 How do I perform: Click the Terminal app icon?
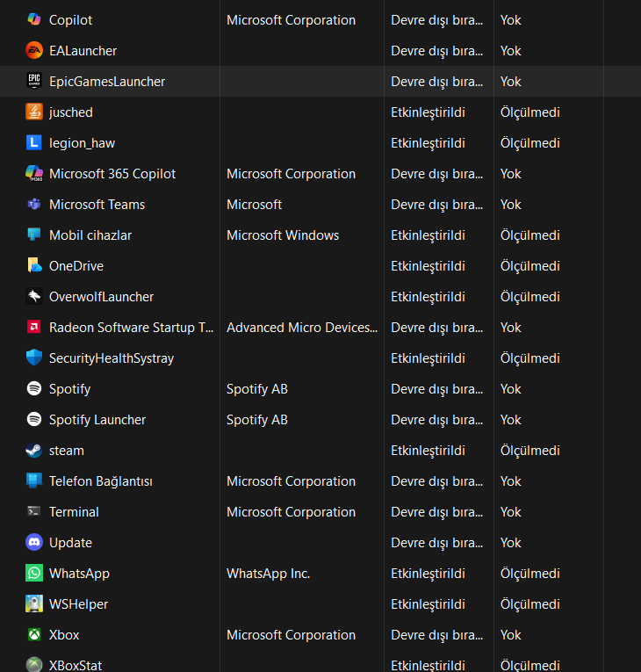[x=34, y=512]
